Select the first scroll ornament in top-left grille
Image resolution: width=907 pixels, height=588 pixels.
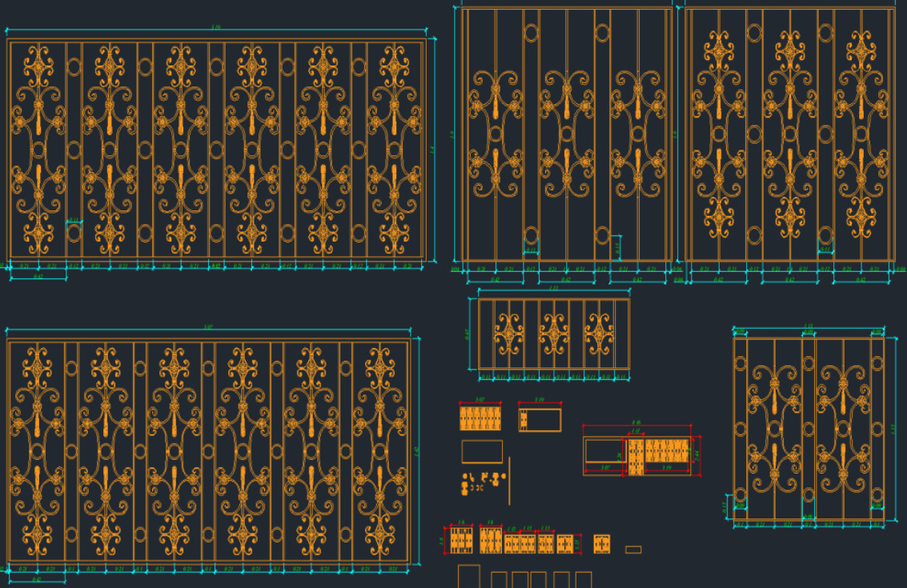pyautogui.click(x=38, y=149)
